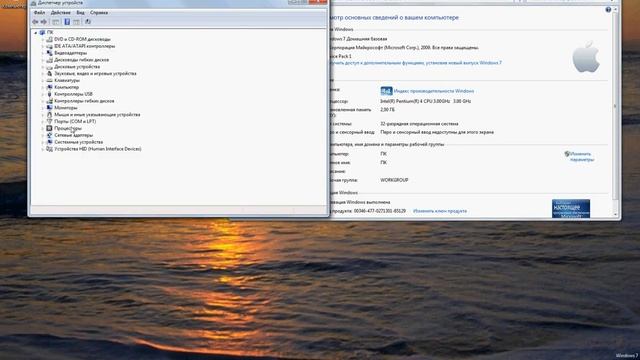Click the Контроллеры USB plug icon
This screenshot has height=360, width=640.
coord(49,94)
